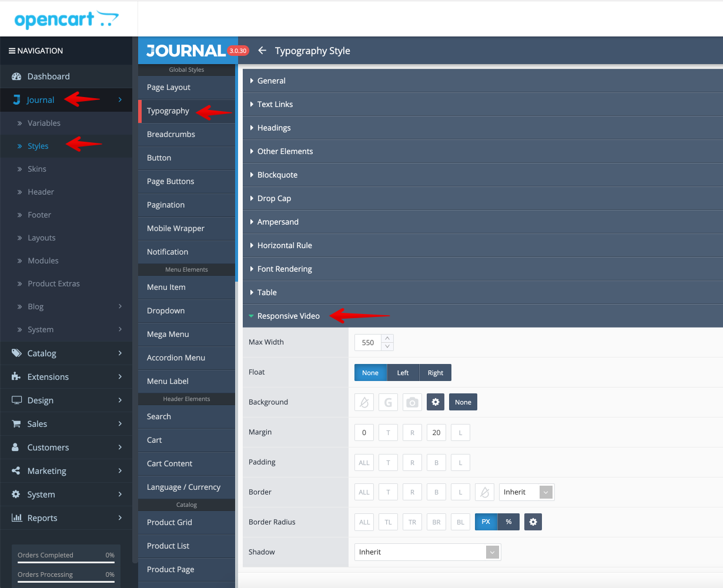Viewport: 723px width, 588px height.
Task: Open the Breadcrumbs style
Action: [186, 134]
